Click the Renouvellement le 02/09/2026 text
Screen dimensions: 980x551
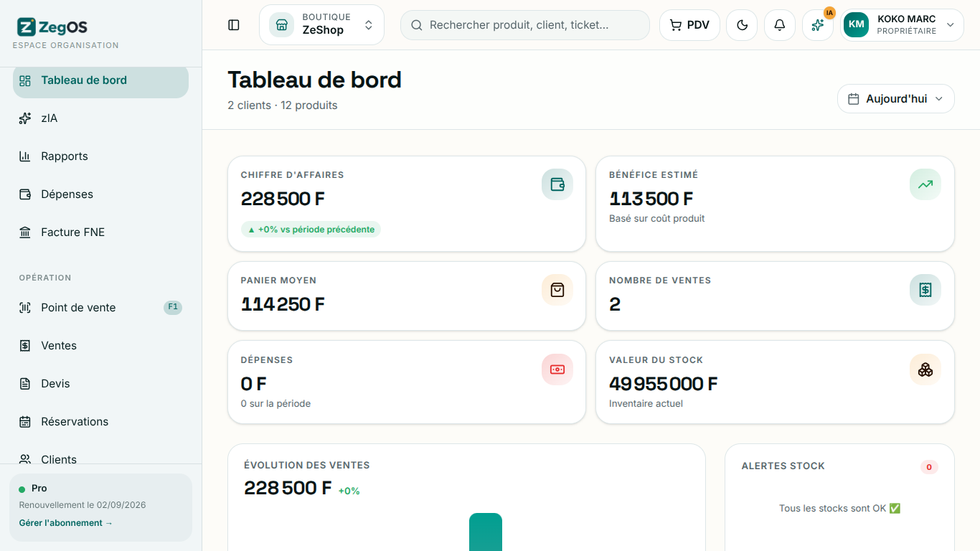coord(83,505)
